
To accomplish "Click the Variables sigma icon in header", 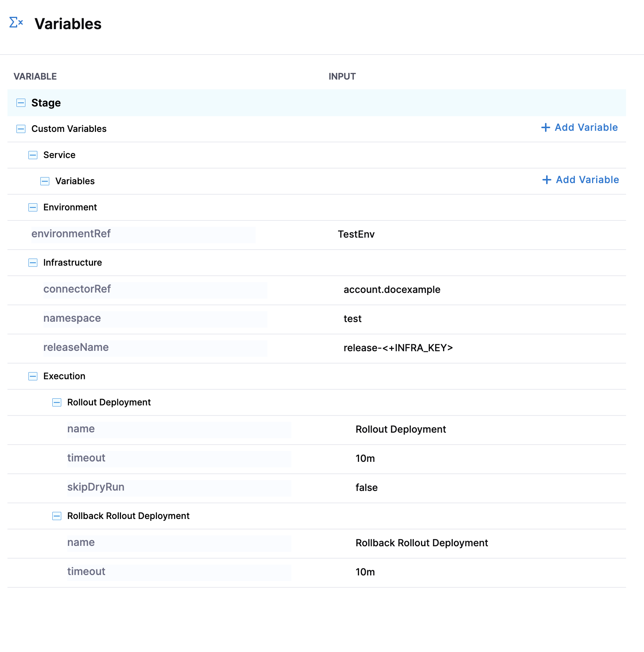I will pyautogui.click(x=16, y=22).
